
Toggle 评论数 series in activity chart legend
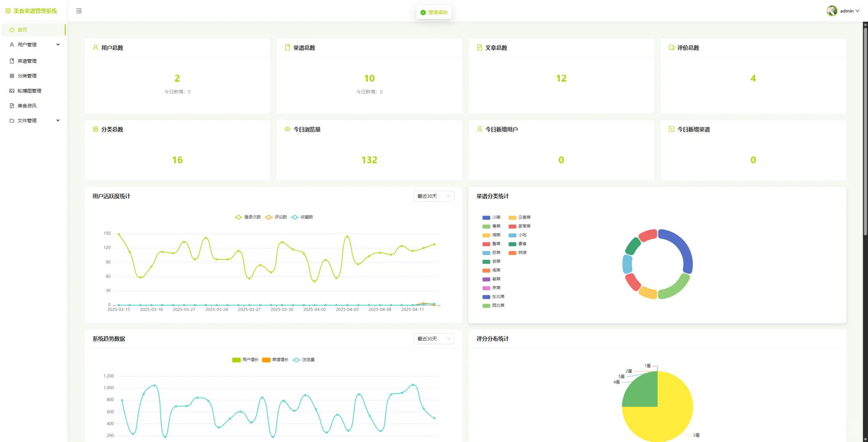click(x=276, y=217)
